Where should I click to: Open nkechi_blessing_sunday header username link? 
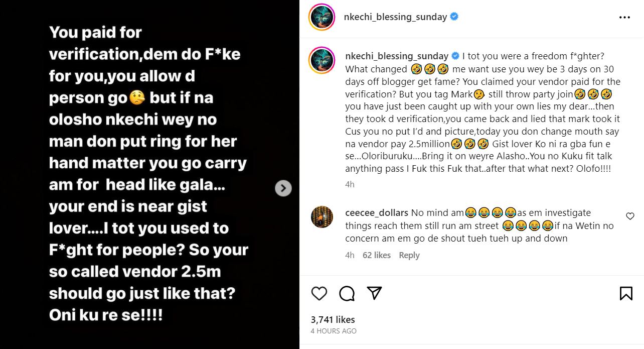tap(395, 17)
